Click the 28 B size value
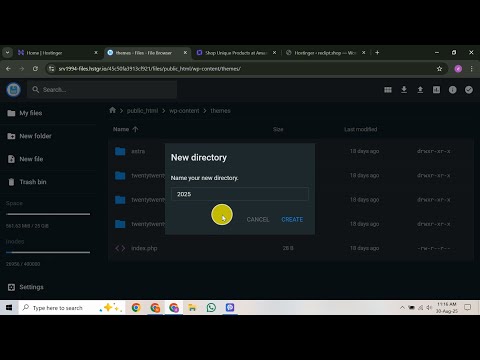The width and height of the screenshot is (480, 360). 288,248
